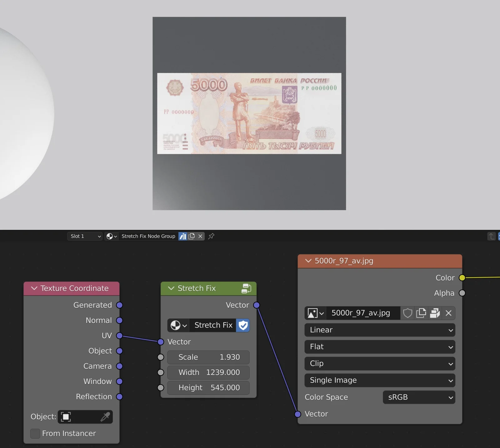Image resolution: width=500 pixels, height=448 pixels.
Task: Click the node group edit icon on Stretch Fix
Action: 247,288
